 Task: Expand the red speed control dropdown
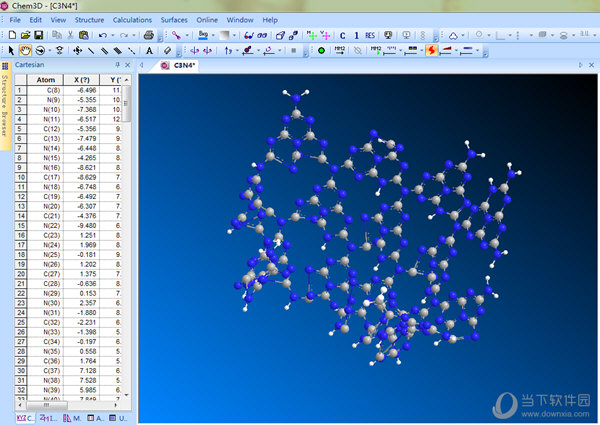[456, 50]
